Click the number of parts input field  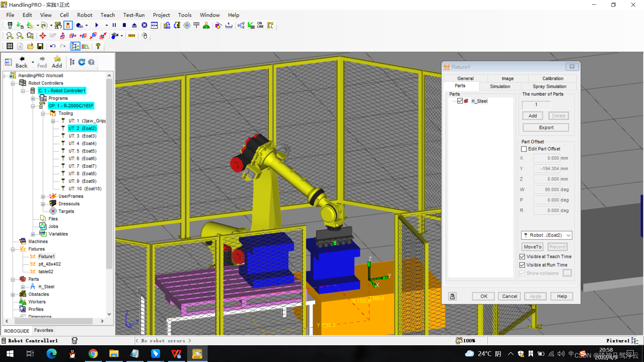click(536, 105)
